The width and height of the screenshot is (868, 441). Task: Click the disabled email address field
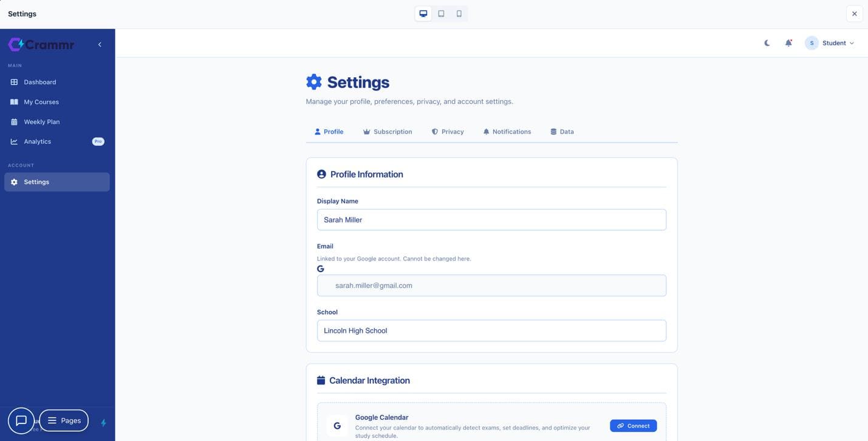click(x=491, y=285)
